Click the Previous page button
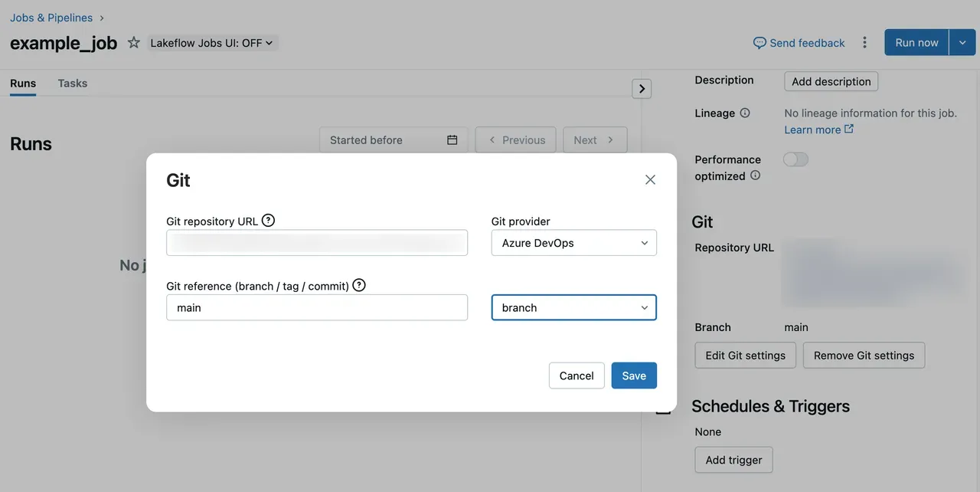This screenshot has width=980, height=492. click(x=516, y=140)
